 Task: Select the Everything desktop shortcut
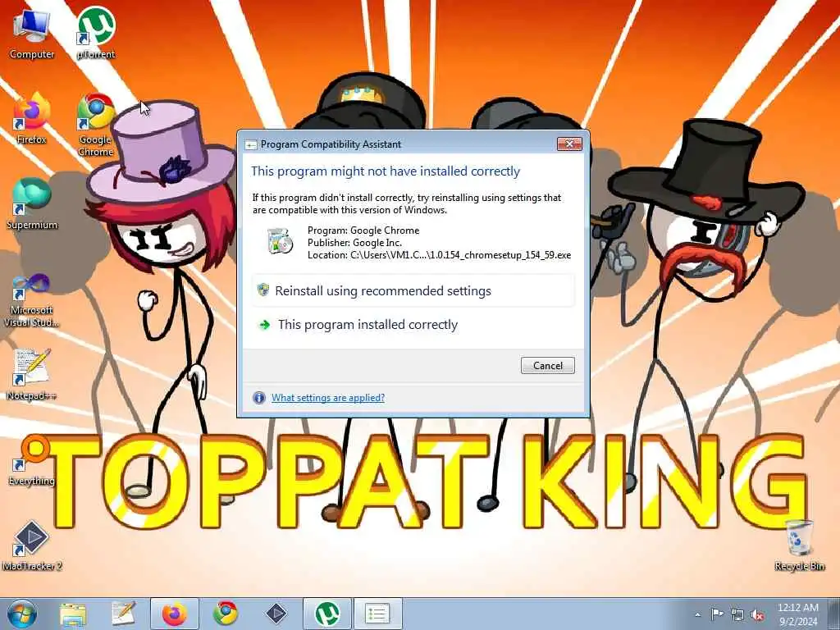click(32, 460)
